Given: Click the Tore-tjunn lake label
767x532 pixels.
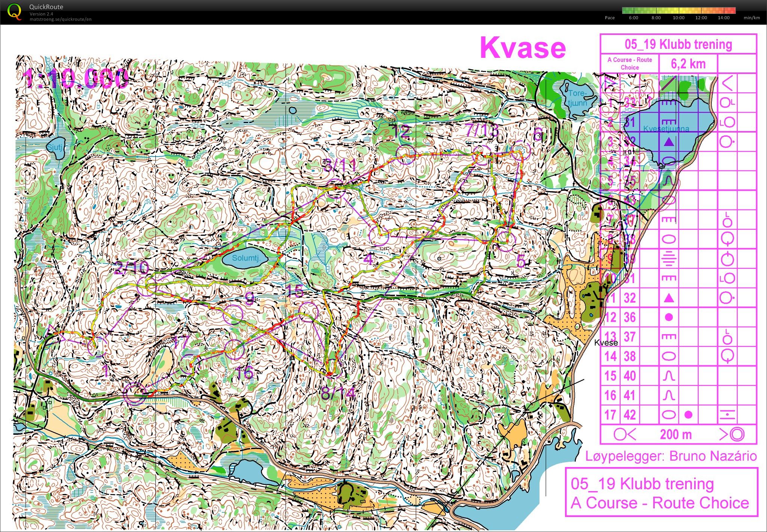Looking at the screenshot, I should (x=577, y=98).
